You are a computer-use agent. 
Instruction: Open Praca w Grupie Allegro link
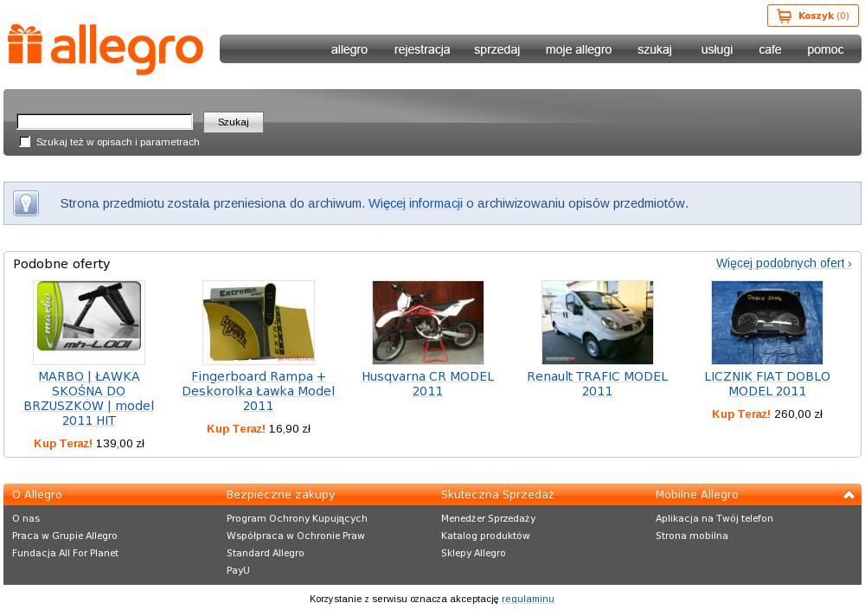pyautogui.click(x=65, y=536)
